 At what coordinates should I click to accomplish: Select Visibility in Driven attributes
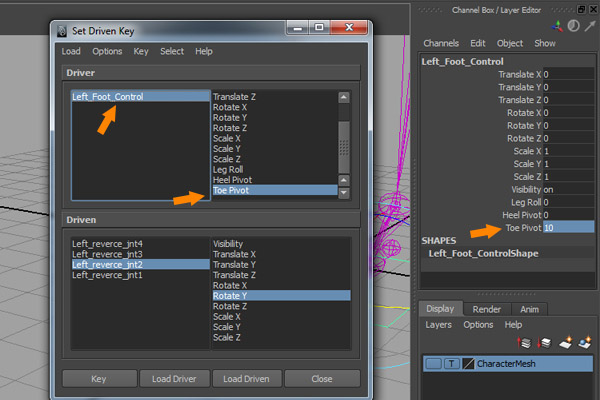(x=281, y=244)
